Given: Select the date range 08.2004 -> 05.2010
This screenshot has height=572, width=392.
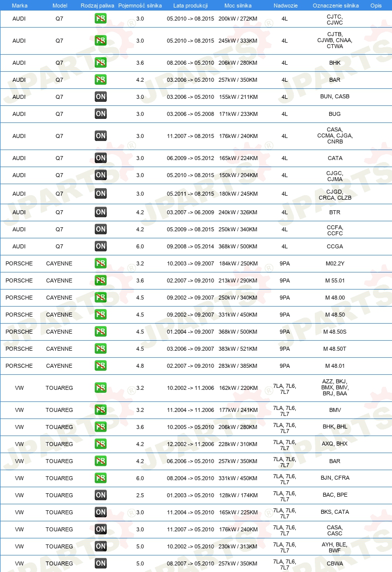Looking at the screenshot, I should 190,478.
